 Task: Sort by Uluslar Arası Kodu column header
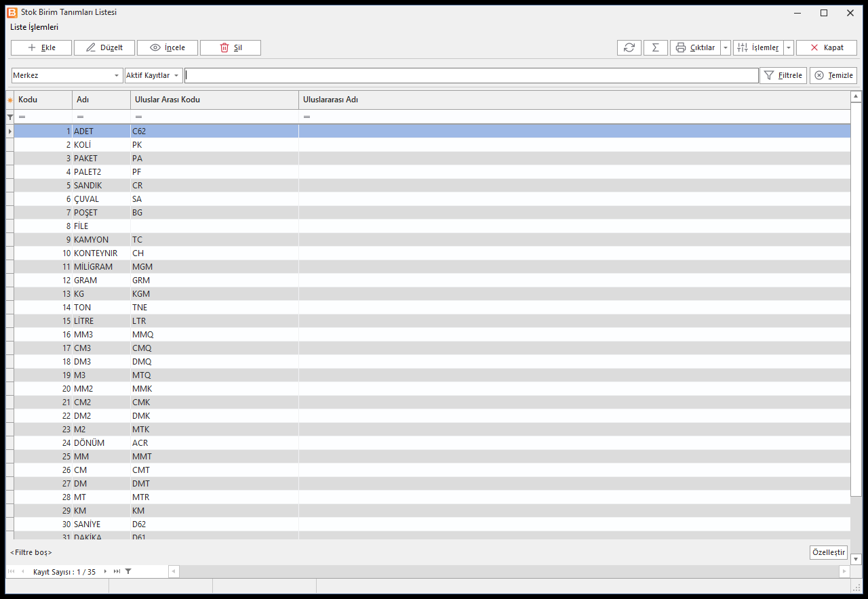(215, 100)
